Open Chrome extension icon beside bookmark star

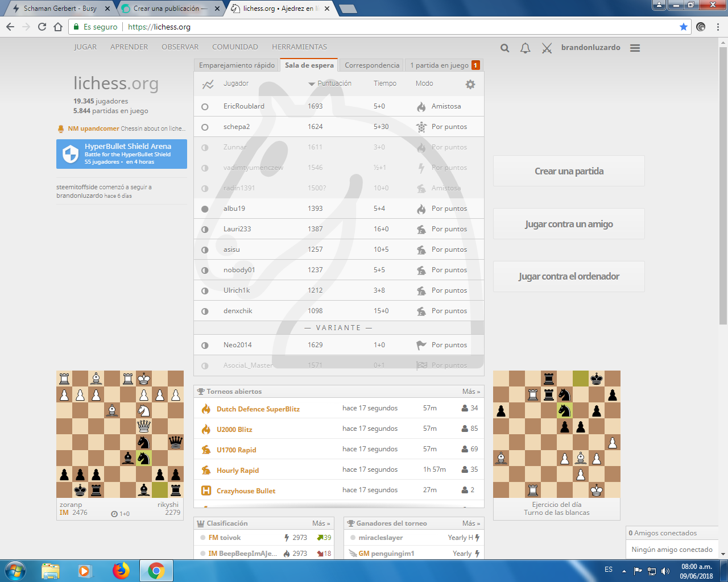[701, 27]
